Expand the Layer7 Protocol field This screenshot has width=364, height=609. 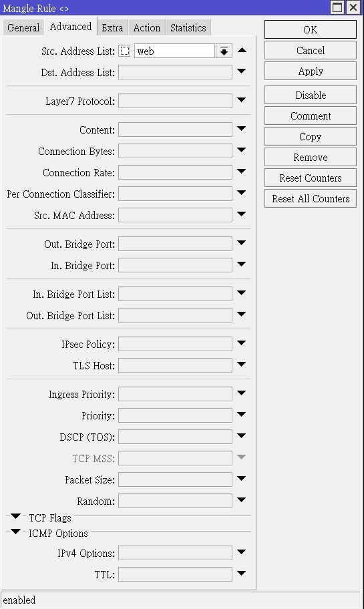(241, 100)
